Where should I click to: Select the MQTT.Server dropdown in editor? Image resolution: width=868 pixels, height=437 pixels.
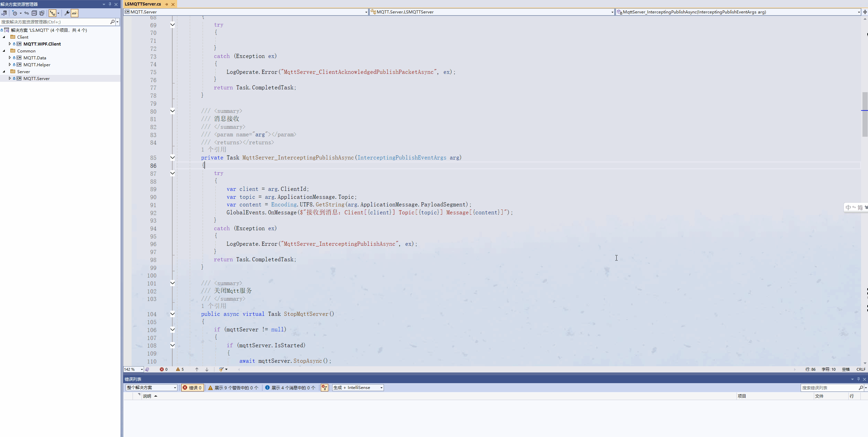tap(244, 12)
